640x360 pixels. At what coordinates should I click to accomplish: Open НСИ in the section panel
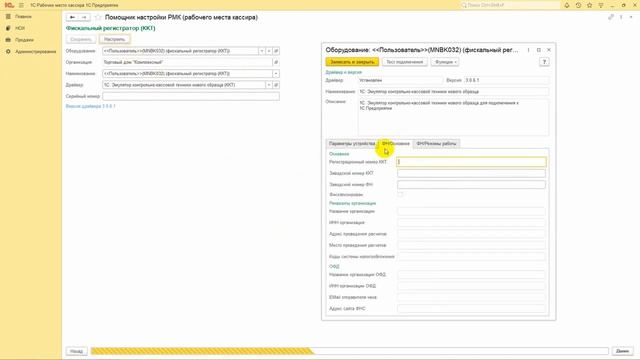pyautogui.click(x=20, y=28)
